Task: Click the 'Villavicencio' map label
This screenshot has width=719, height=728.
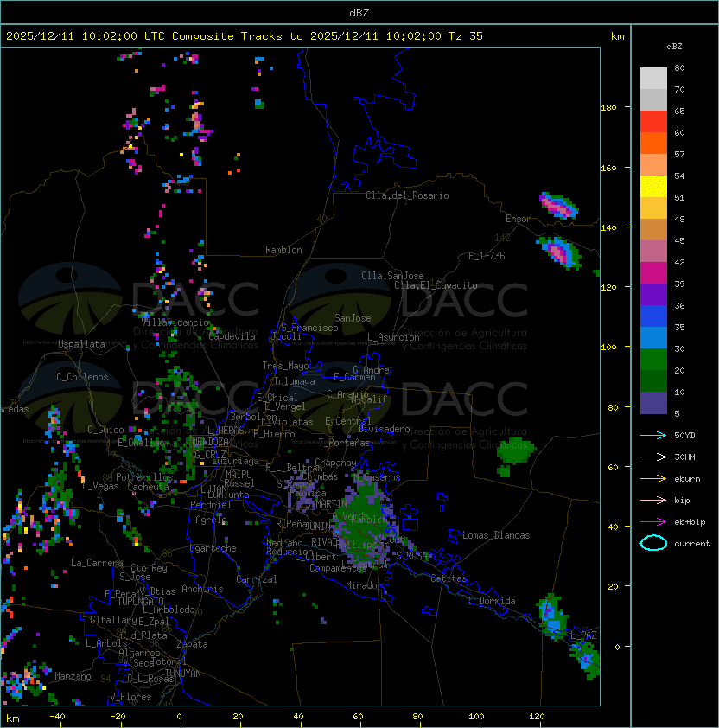Action: coord(175,322)
